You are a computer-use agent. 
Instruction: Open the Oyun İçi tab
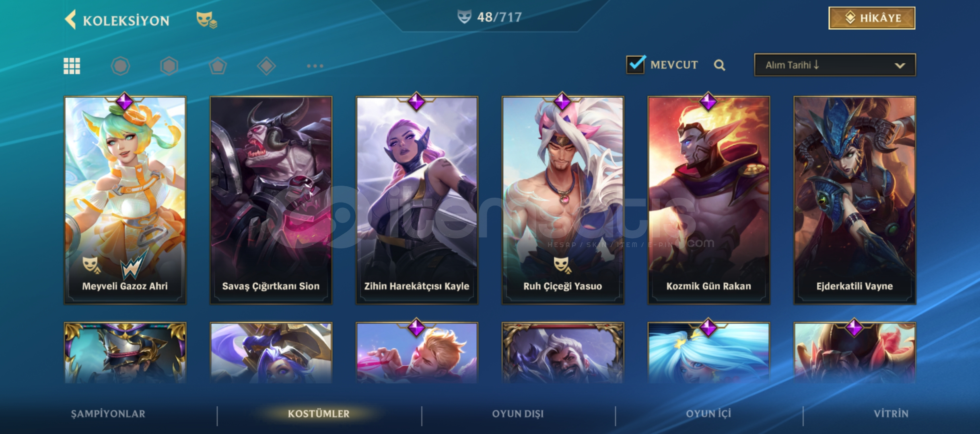[x=708, y=414]
